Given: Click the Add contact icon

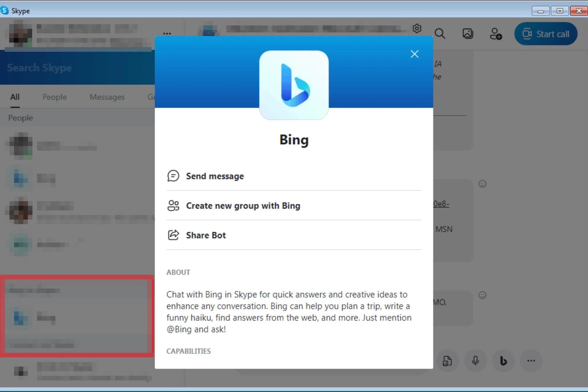Looking at the screenshot, I should (x=495, y=34).
